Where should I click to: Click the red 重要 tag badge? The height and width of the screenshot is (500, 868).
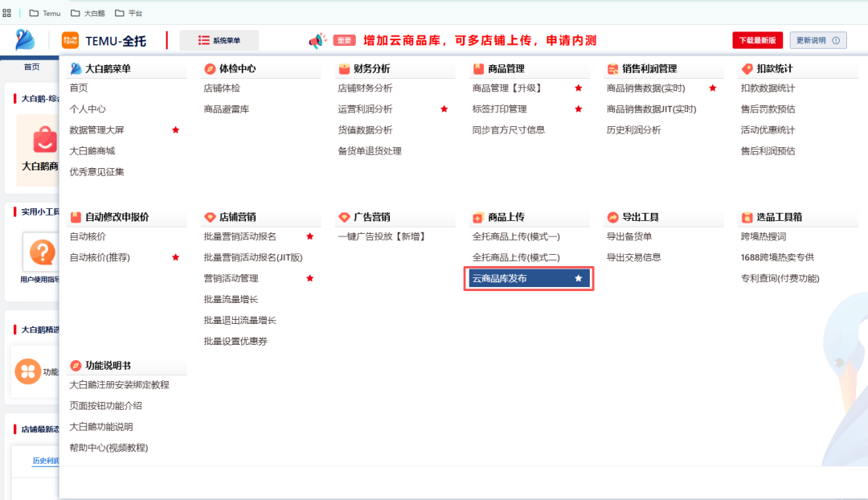click(344, 40)
